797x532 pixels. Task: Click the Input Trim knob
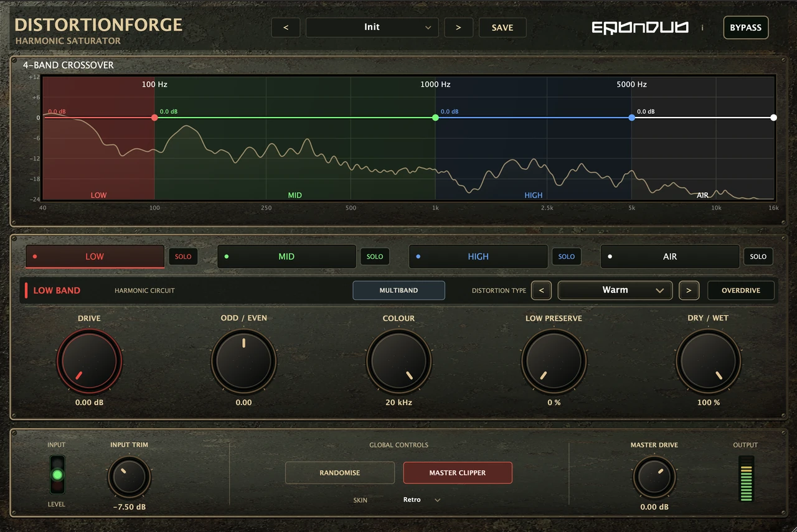(x=130, y=478)
